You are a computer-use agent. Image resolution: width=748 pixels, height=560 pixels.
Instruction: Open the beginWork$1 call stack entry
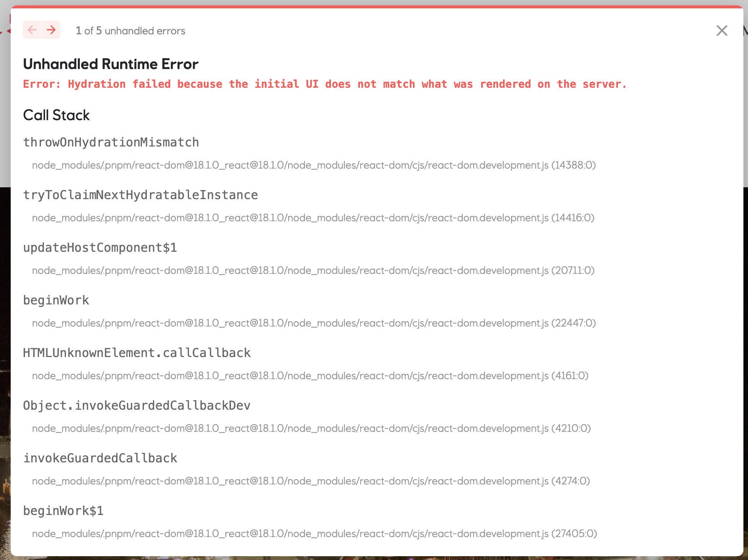pos(63,510)
